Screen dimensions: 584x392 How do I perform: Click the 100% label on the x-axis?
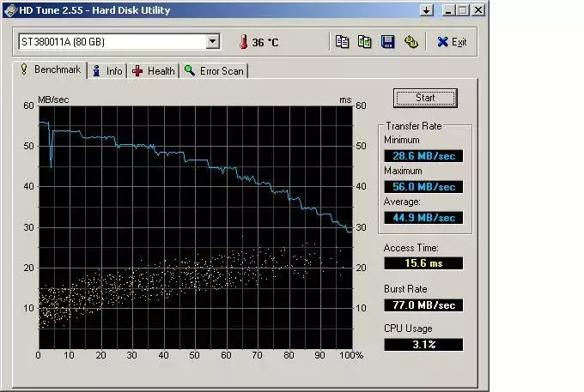pyautogui.click(x=351, y=356)
